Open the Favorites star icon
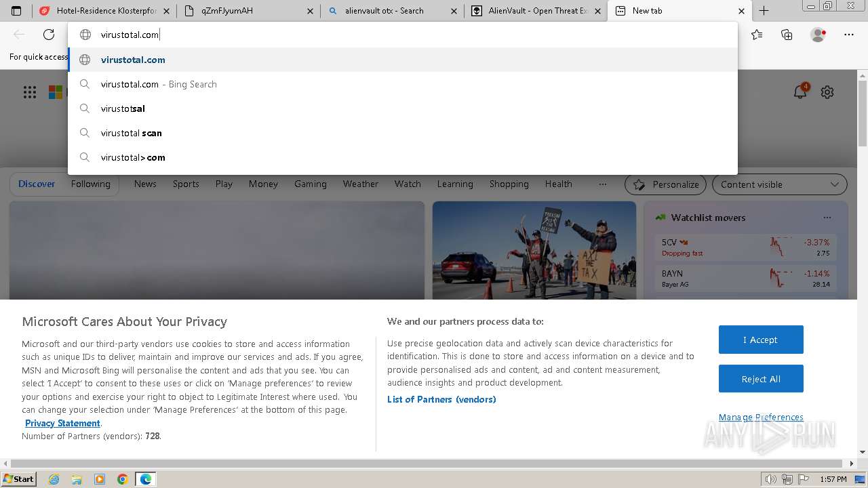Image resolution: width=868 pixels, height=488 pixels. [x=757, y=35]
